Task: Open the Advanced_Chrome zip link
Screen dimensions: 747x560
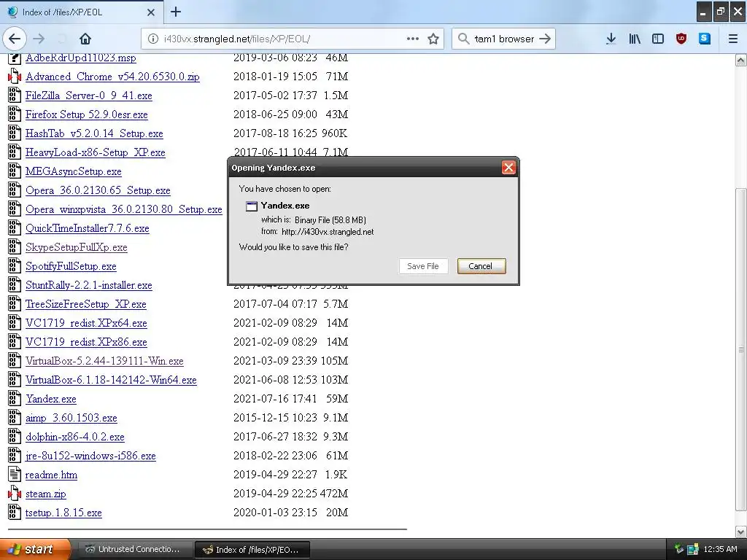Action: [112, 77]
